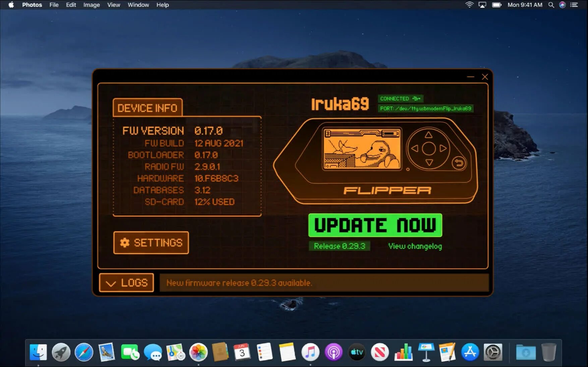Open the Edit menu

tap(71, 5)
